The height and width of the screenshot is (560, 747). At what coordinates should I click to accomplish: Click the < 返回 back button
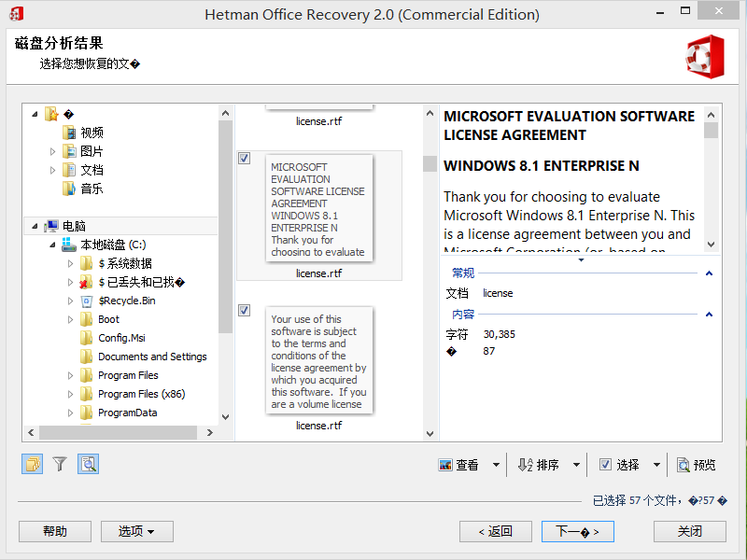click(x=496, y=531)
